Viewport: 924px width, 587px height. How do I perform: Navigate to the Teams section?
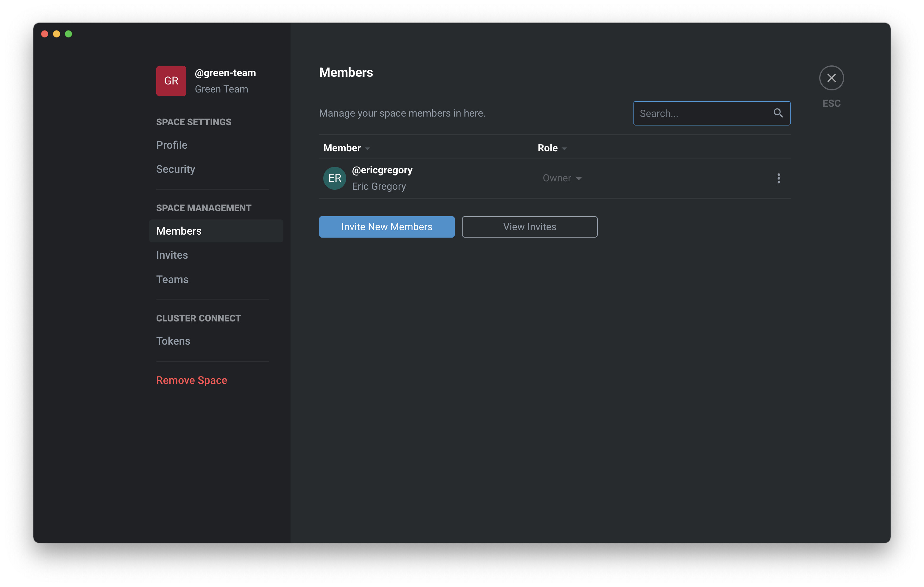[172, 280]
